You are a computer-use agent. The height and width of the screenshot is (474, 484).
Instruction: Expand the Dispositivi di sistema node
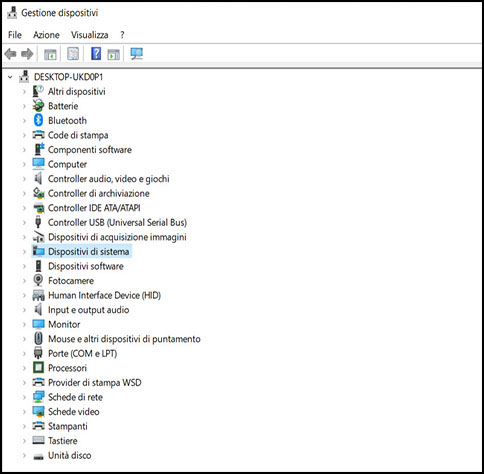click(x=24, y=251)
